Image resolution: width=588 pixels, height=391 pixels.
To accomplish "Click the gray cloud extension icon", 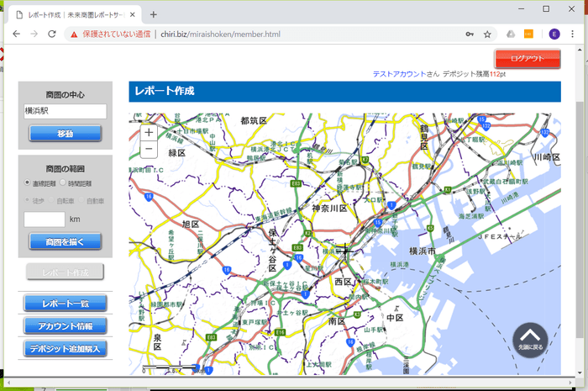I will pos(511,34).
